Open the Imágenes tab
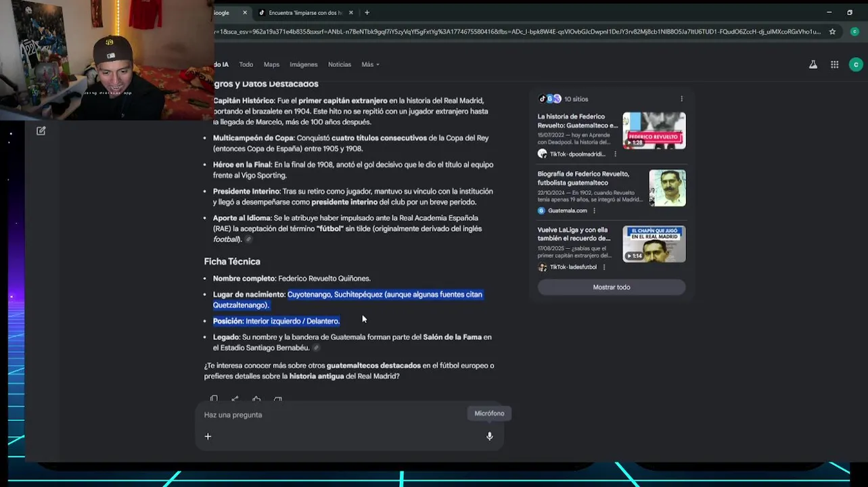Viewport: 868px width, 487px height. tap(303, 64)
